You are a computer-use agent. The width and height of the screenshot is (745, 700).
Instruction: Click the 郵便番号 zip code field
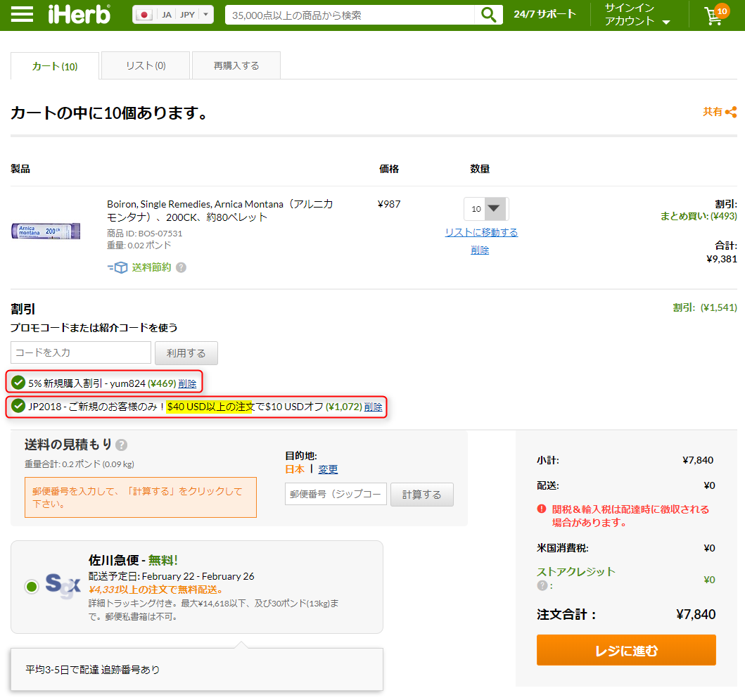click(336, 494)
